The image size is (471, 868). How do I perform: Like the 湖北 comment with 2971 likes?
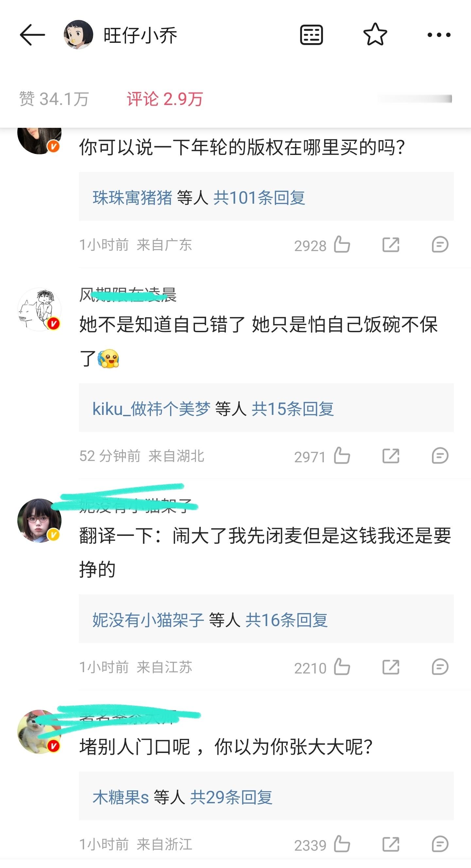(x=341, y=456)
